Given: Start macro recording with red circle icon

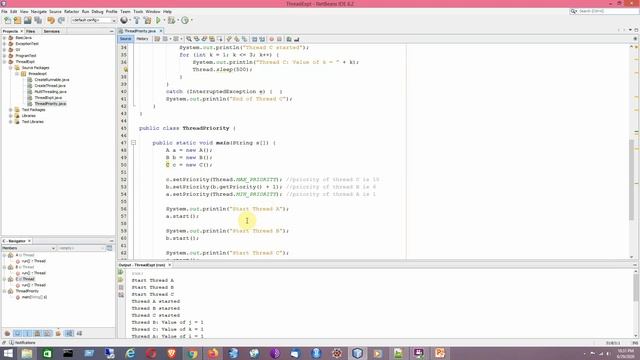Looking at the screenshot, I should [271, 39].
